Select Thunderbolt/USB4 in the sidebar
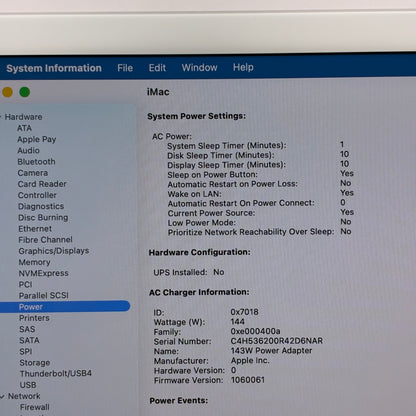This screenshot has width=416, height=416. 56,374
